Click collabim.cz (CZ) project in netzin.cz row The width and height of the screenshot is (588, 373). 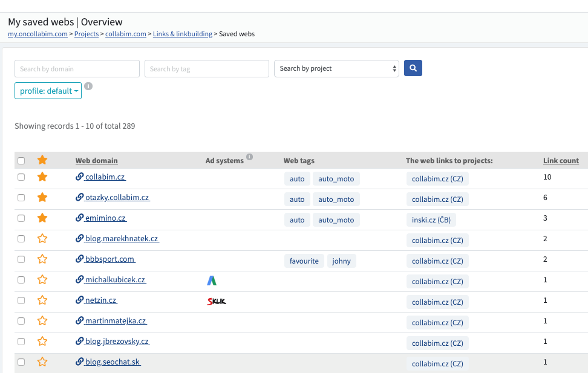tap(437, 302)
